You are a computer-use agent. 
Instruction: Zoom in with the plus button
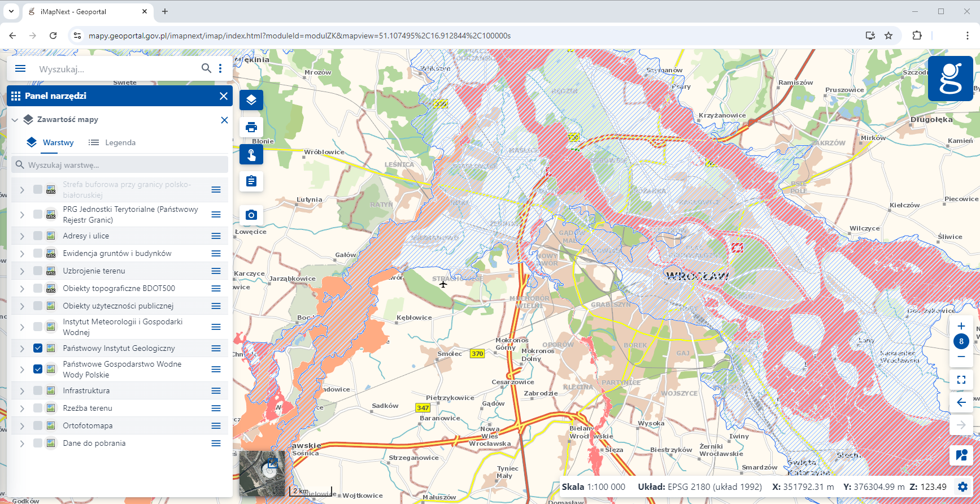(961, 326)
